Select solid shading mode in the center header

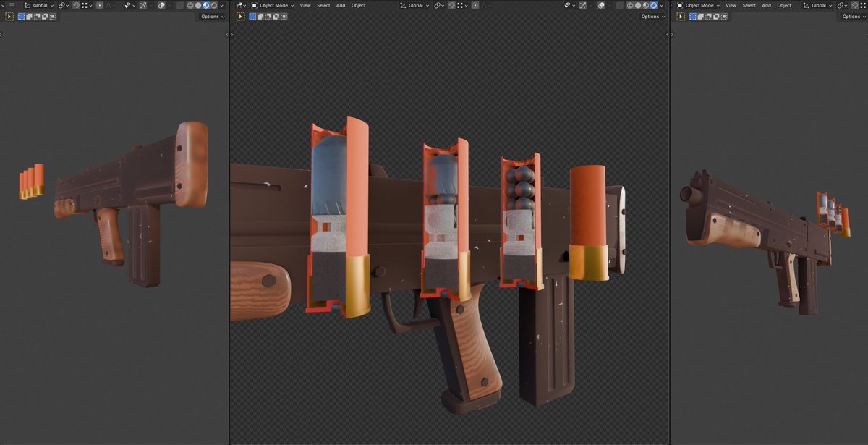tap(639, 5)
